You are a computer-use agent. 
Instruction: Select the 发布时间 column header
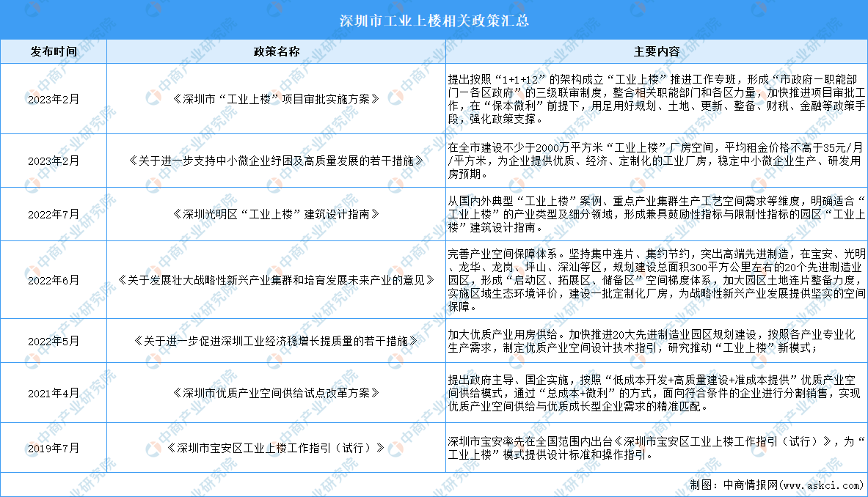(54, 51)
